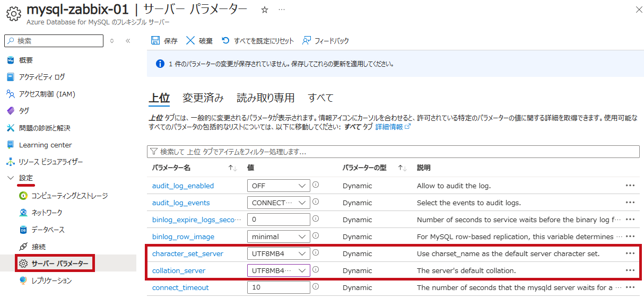Image resolution: width=644 pixels, height=298 pixels.
Task: Click info icon for connect_timeout
Action: click(x=316, y=286)
